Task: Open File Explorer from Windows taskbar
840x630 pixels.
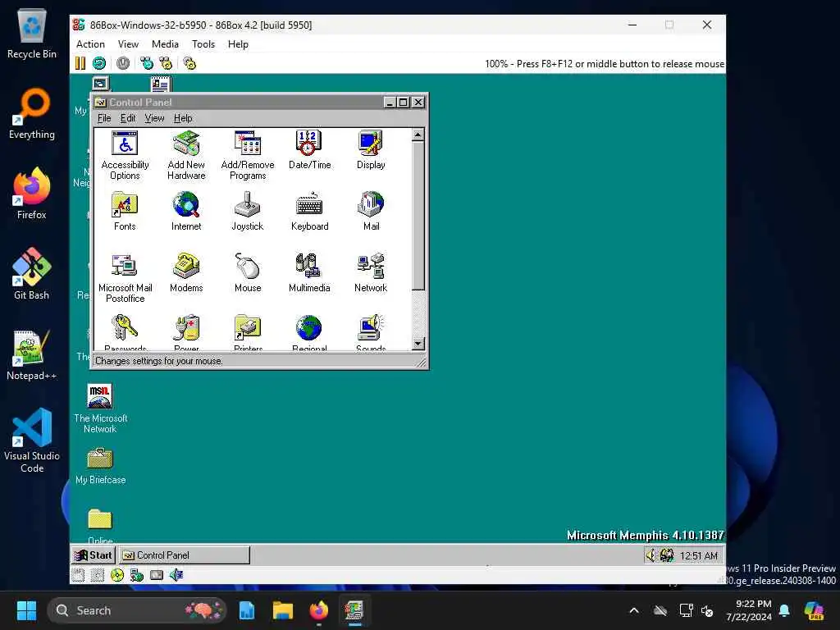Action: (282, 610)
